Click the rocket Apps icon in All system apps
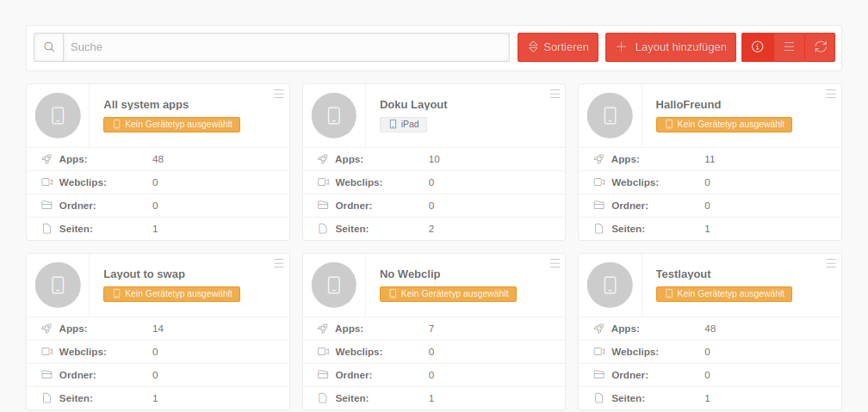 click(46, 159)
